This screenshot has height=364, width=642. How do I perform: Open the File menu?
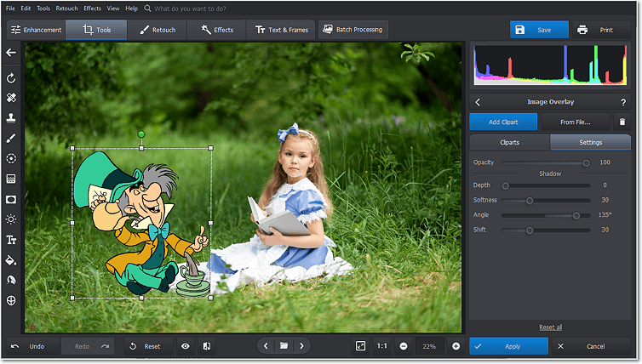coord(10,9)
